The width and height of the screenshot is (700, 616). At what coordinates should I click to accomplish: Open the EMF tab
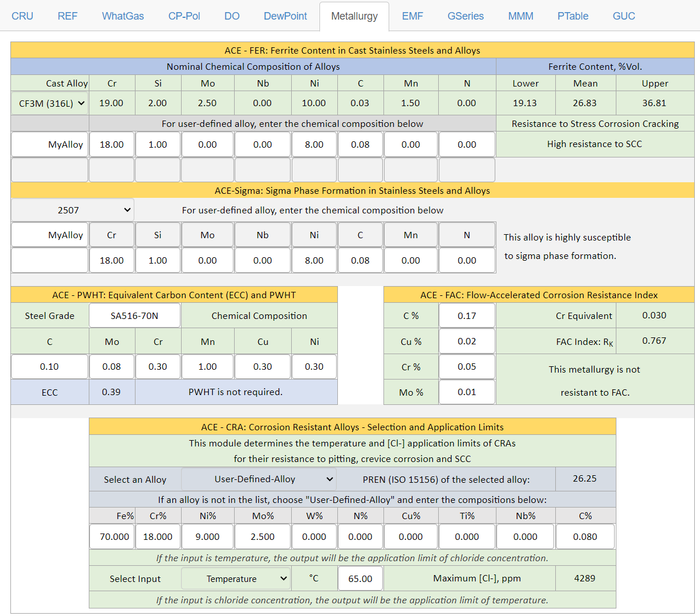(412, 16)
